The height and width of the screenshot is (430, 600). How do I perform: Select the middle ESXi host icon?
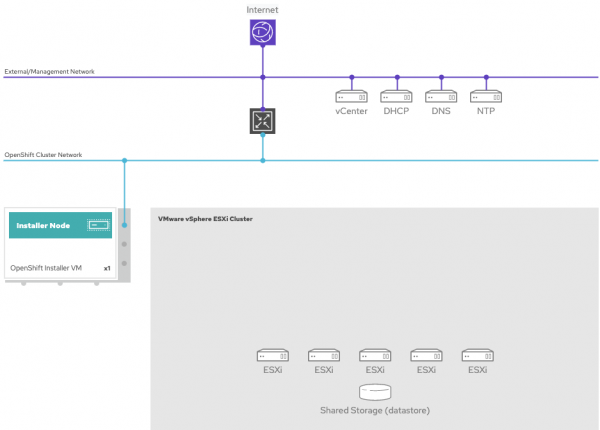click(x=375, y=355)
